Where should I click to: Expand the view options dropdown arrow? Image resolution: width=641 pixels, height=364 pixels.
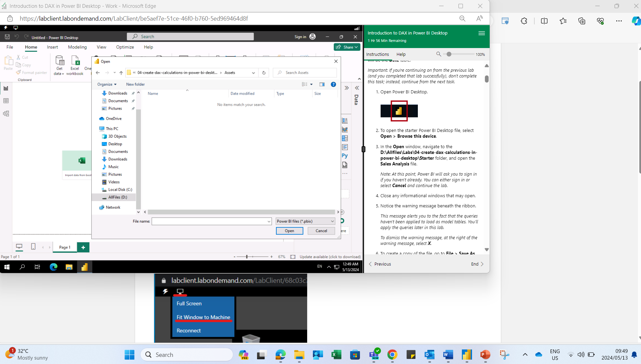(x=312, y=84)
